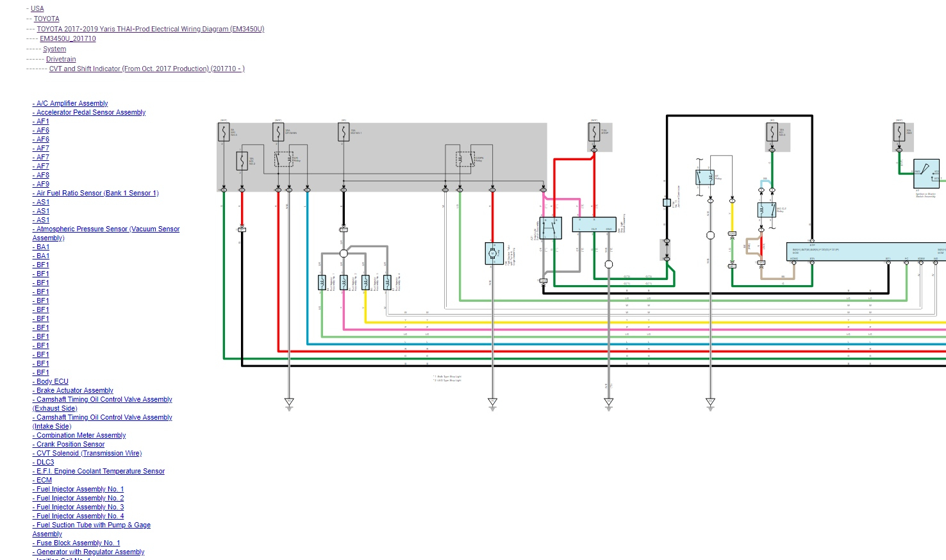The width and height of the screenshot is (946, 560).
Task: Click the EFI MAIN fuse symbol
Action: click(278, 133)
